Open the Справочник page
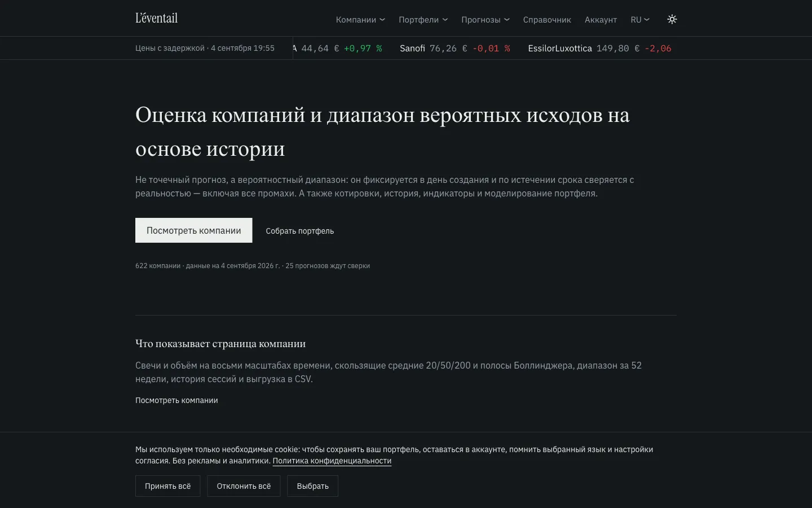 (x=547, y=20)
